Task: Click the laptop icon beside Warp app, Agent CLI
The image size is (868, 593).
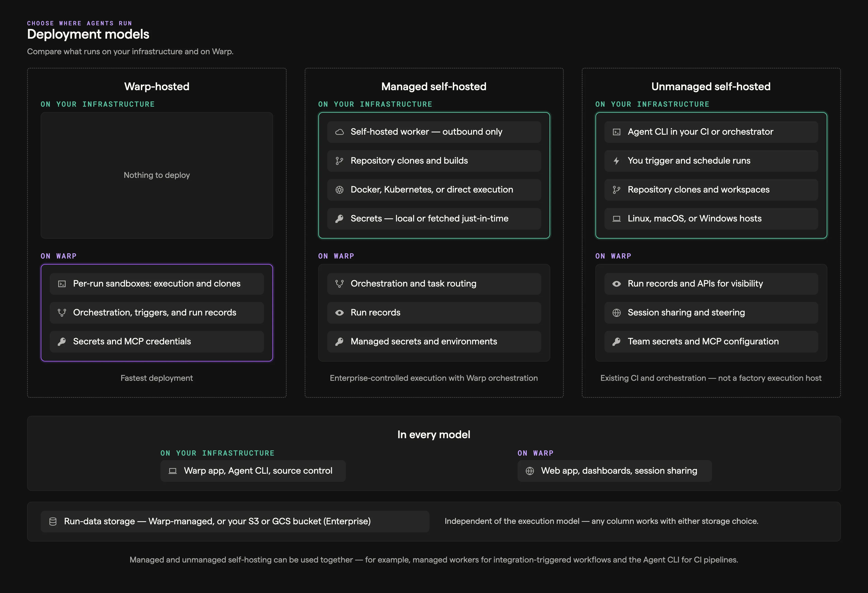Action: [172, 471]
